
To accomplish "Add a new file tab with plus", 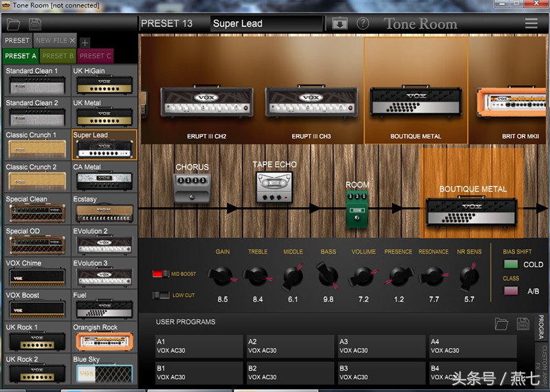I will pos(85,43).
